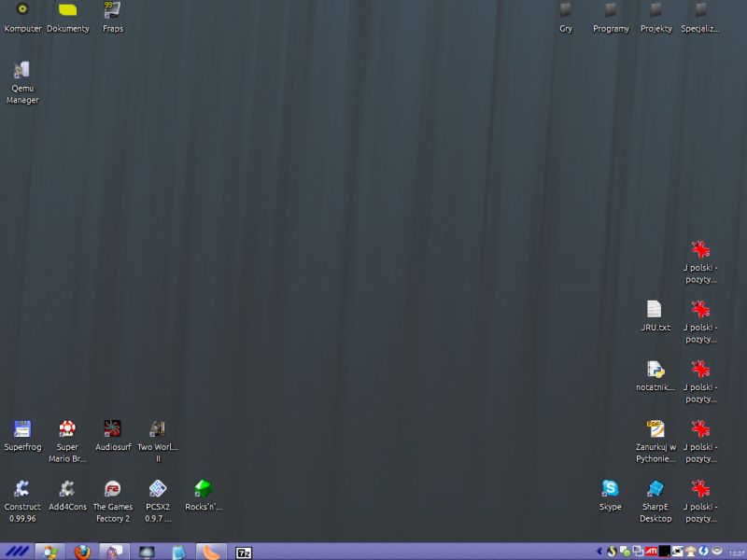The height and width of the screenshot is (560, 747).
Task: Open the orange slice taskbar icon
Action: point(211,553)
